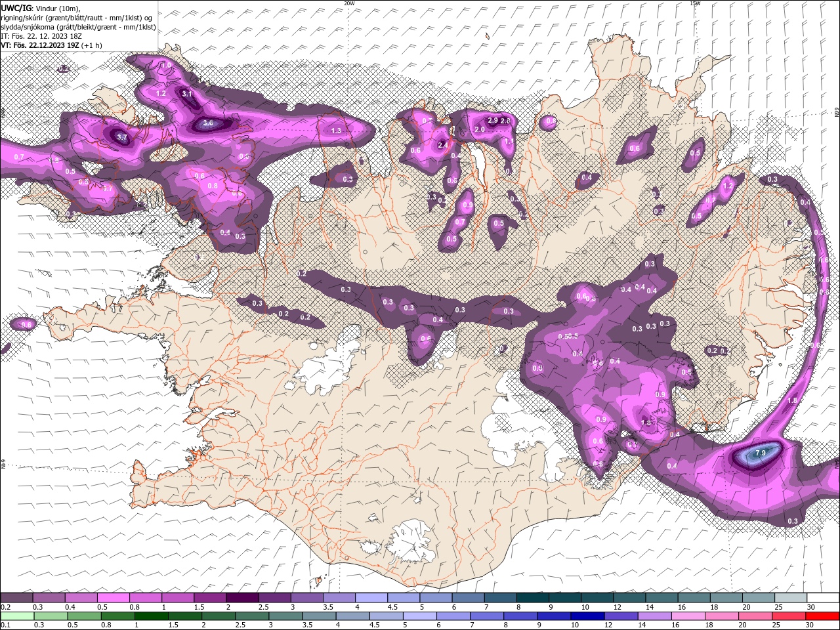Click the 7.9 precipitation maximum label offshore

(x=761, y=453)
